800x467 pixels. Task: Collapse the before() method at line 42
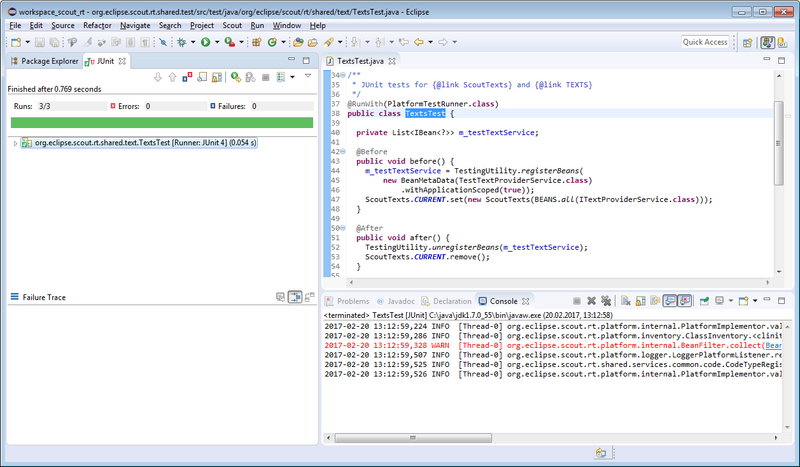(x=343, y=152)
